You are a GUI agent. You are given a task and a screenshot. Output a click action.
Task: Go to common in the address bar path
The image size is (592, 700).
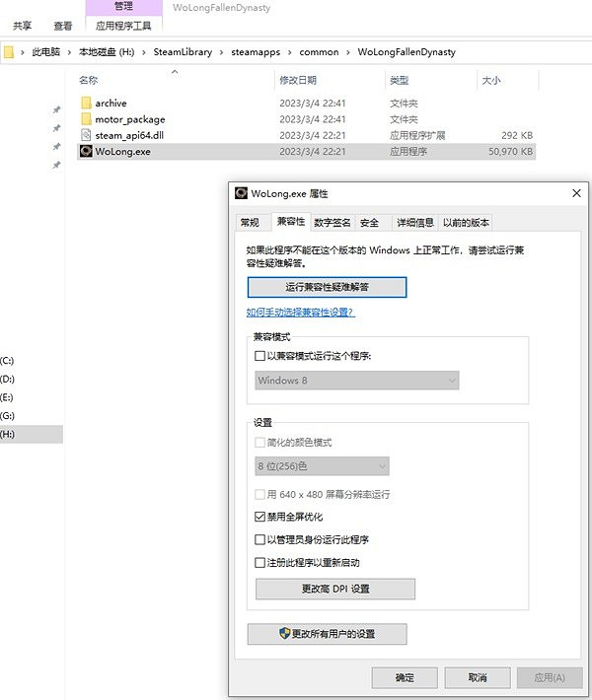[x=319, y=52]
